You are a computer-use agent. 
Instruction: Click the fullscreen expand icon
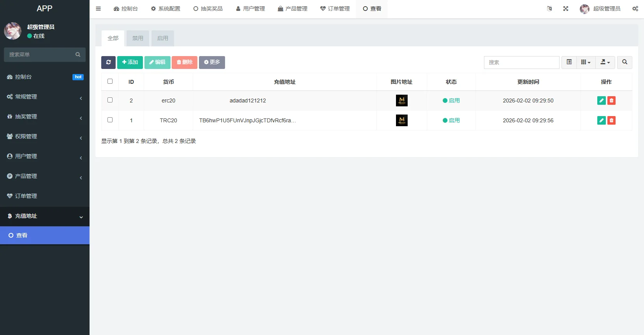coord(566,9)
